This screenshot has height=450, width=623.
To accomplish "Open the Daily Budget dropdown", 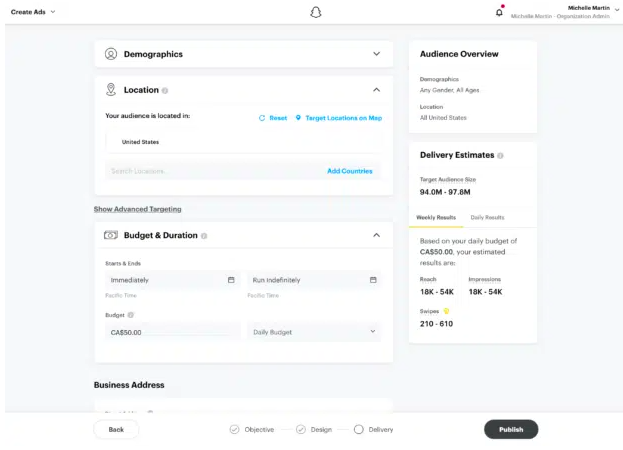I will 314,332.
